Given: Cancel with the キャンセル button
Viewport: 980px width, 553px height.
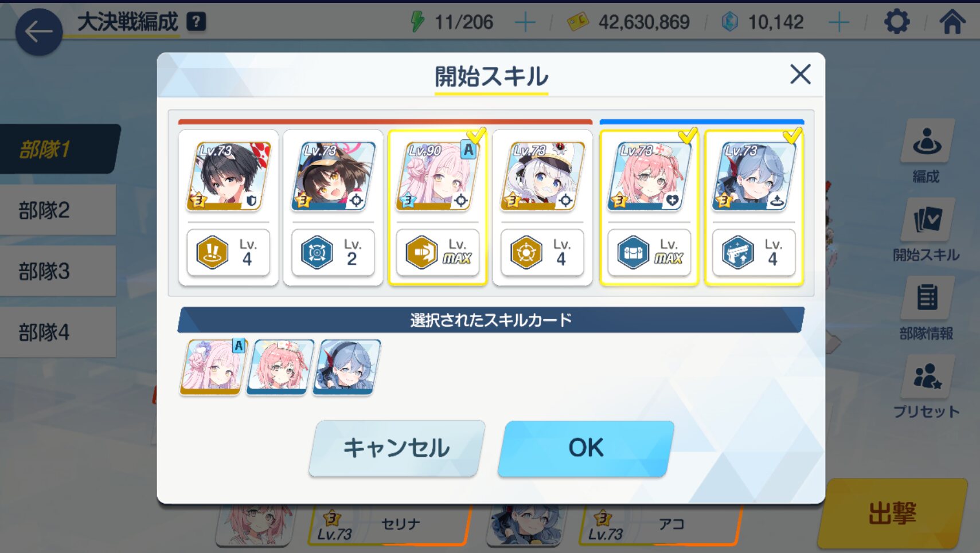Looking at the screenshot, I should pos(397,448).
